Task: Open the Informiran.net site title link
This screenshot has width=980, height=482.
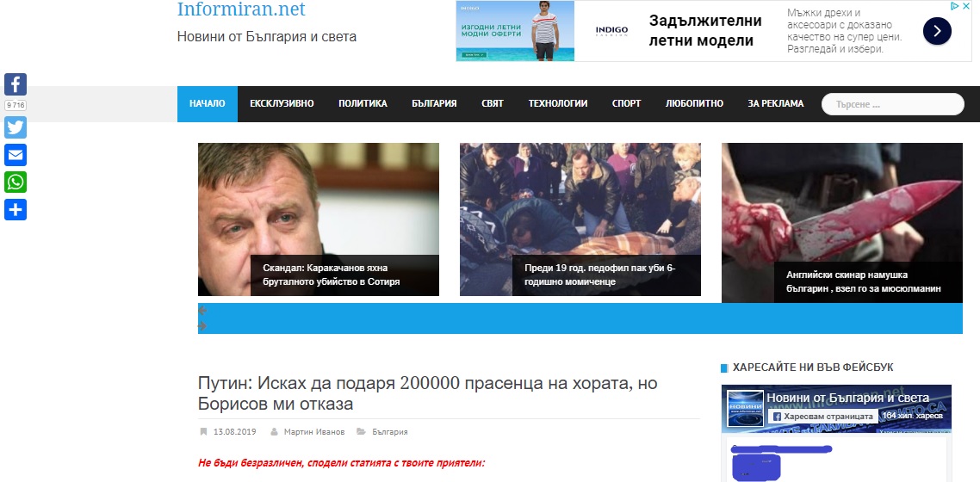Action: (x=241, y=9)
